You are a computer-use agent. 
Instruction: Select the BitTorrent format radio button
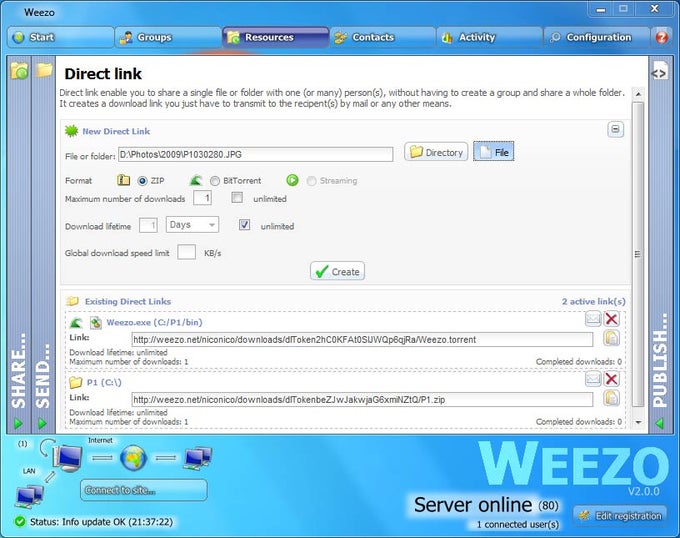click(215, 181)
